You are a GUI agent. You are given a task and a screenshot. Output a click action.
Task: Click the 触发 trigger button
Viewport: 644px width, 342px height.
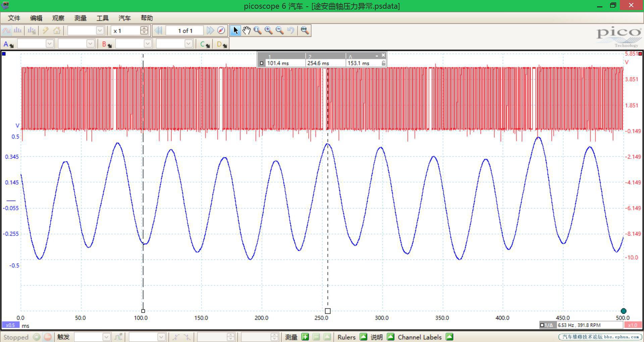coord(63,337)
